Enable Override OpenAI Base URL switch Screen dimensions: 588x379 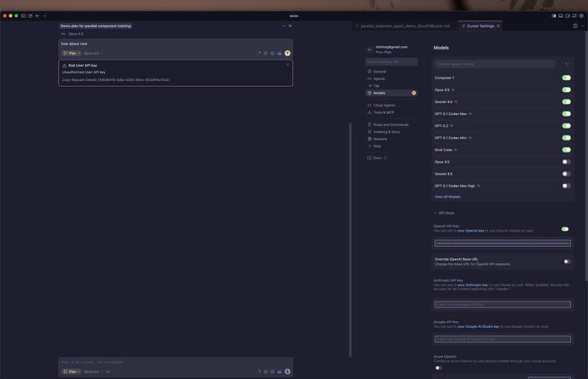567,261
